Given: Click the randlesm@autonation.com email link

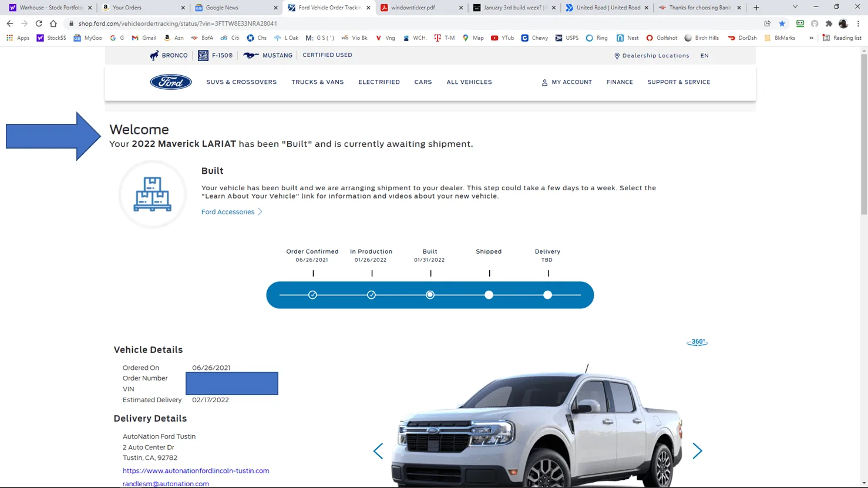Looking at the screenshot, I should [x=166, y=484].
